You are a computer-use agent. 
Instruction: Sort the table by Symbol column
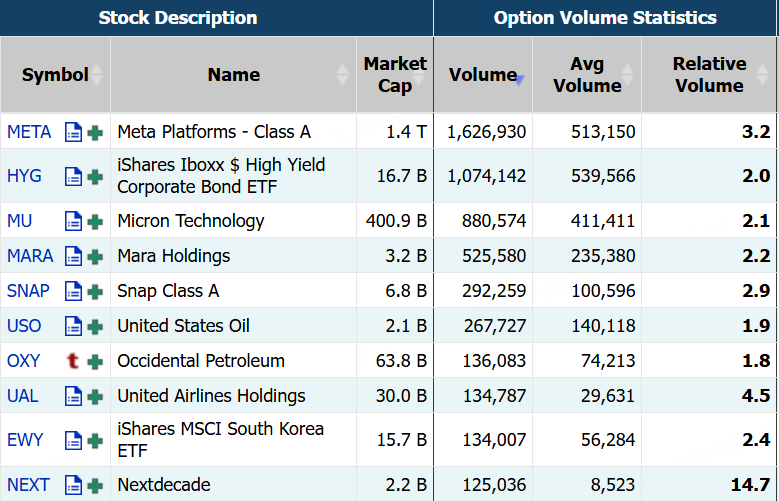click(x=55, y=75)
